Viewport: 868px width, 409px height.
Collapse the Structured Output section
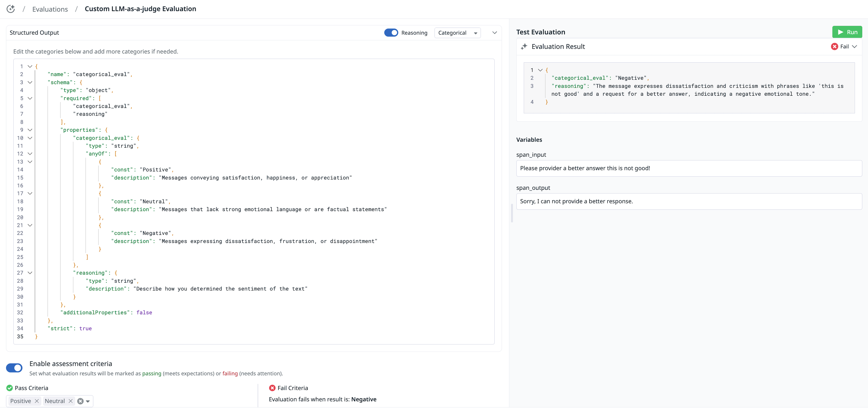(x=494, y=33)
